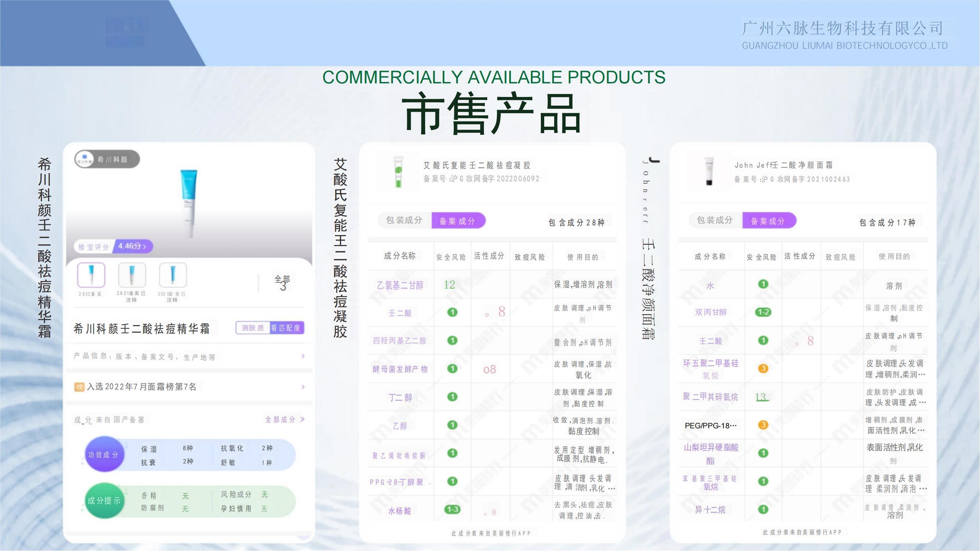This screenshot has height=551, width=980.
Task: Click 安全风险 column header in 艾酸氏 table
Action: click(x=451, y=257)
